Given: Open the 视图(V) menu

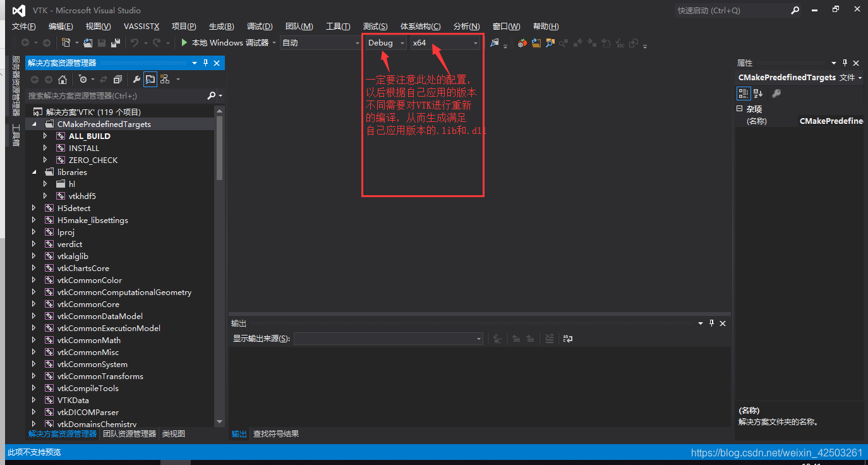Looking at the screenshot, I should pyautogui.click(x=98, y=27).
